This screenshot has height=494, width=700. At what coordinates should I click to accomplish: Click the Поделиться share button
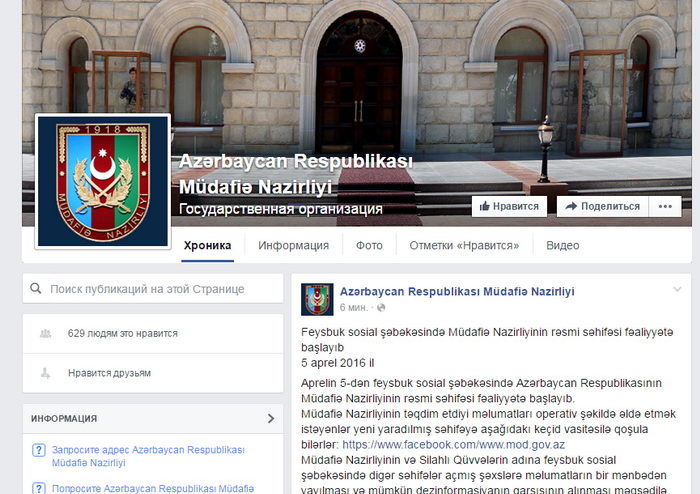(602, 207)
